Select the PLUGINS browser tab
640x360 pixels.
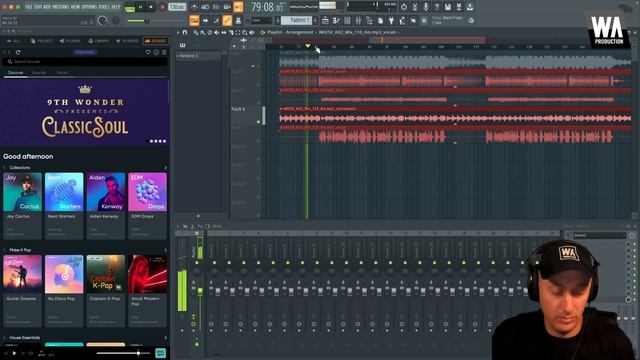point(70,41)
